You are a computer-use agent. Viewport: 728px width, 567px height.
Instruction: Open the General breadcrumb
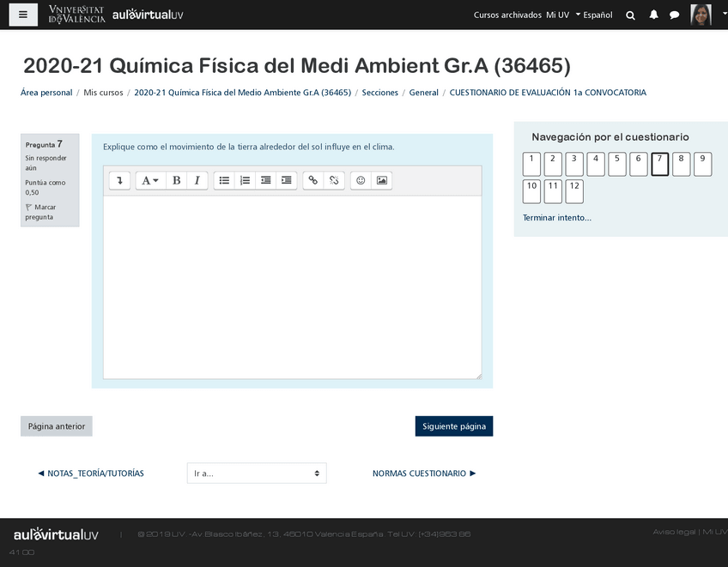[423, 93]
